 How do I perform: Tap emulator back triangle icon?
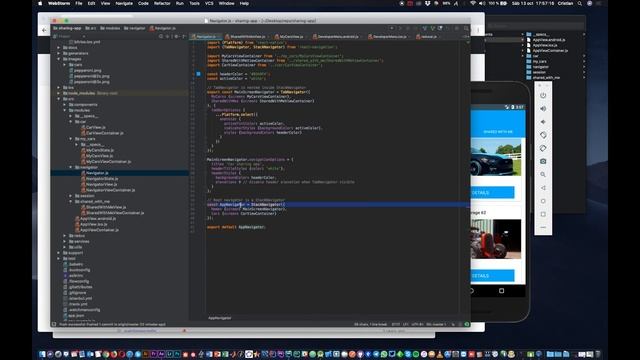[x=543, y=188]
